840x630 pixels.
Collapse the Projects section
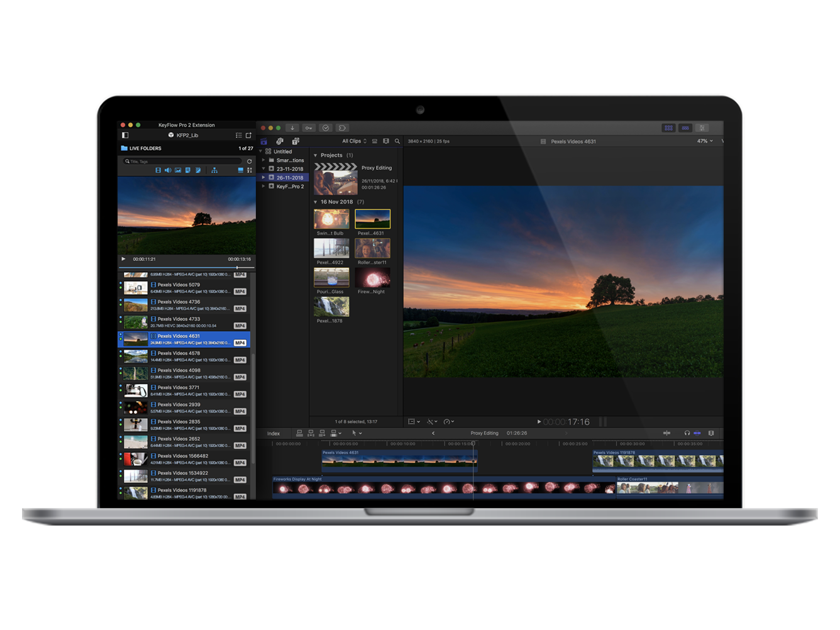tap(316, 155)
